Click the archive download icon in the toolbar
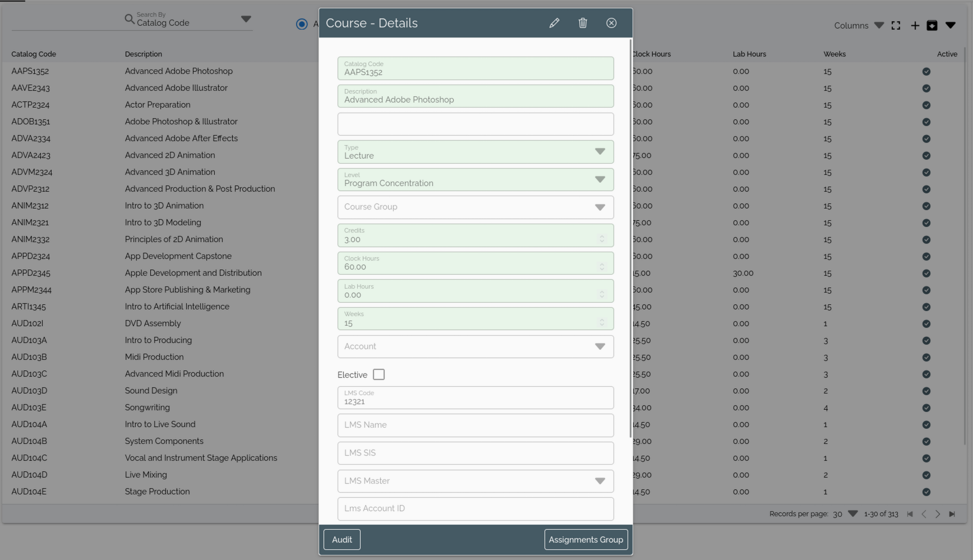 [932, 26]
